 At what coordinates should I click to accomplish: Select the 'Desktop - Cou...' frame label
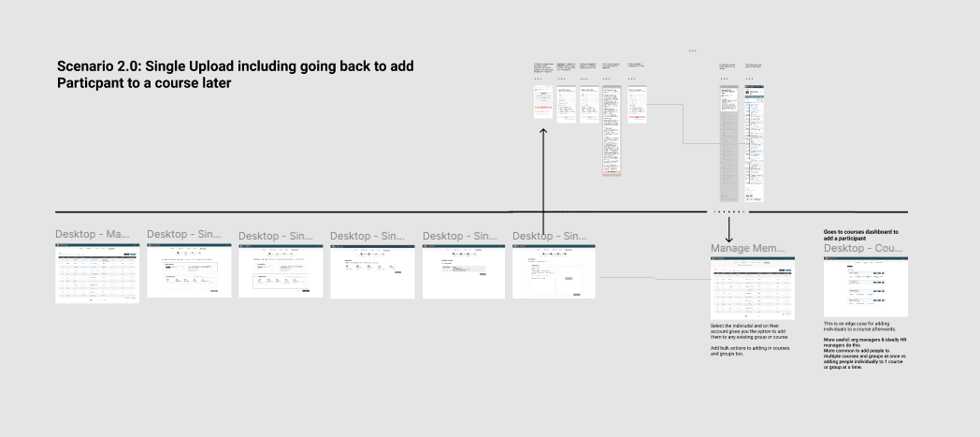coord(862,248)
